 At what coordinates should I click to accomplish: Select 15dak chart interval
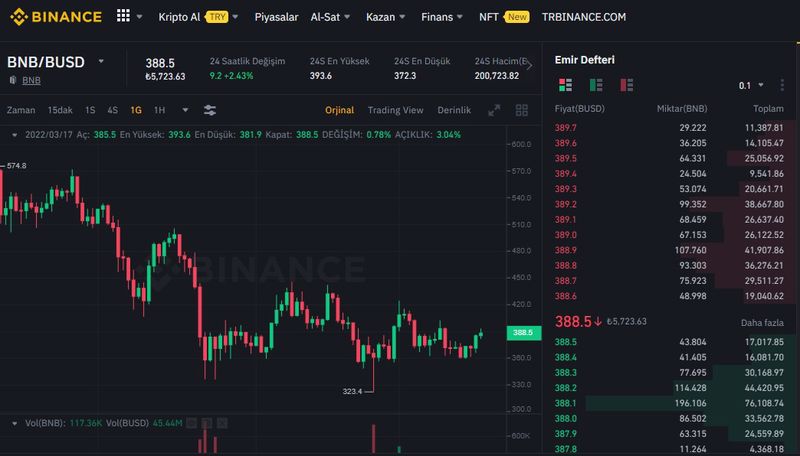tap(60, 110)
